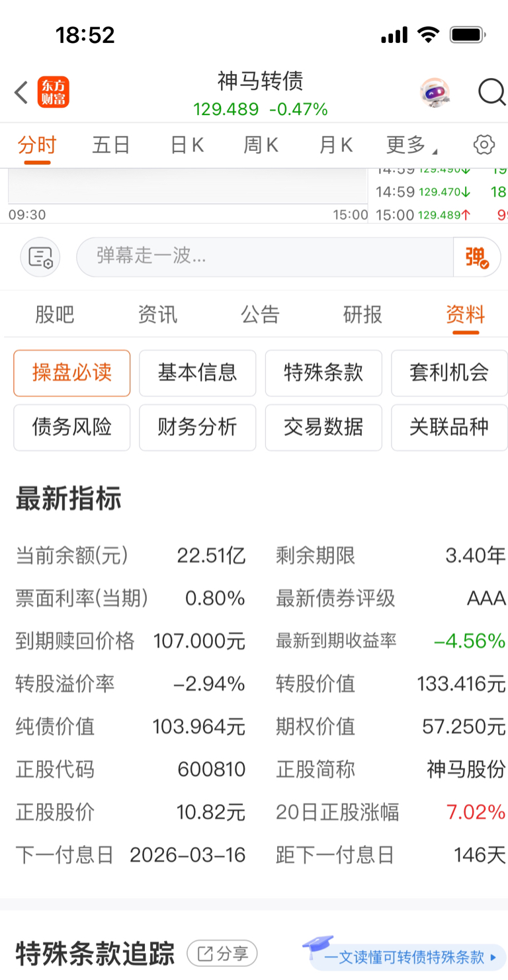508x980 pixels.
Task: Click the 2026-03-16 interest date
Action: click(188, 855)
